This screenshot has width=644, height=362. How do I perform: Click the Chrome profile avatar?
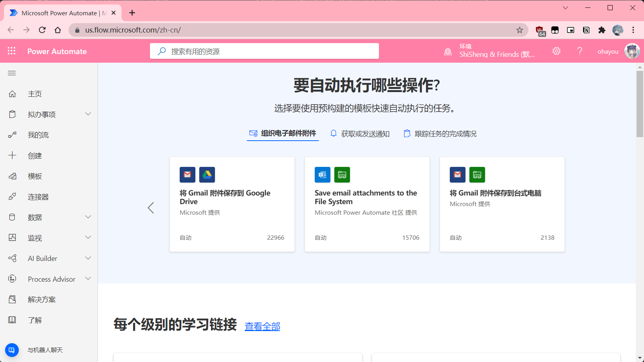click(x=618, y=30)
